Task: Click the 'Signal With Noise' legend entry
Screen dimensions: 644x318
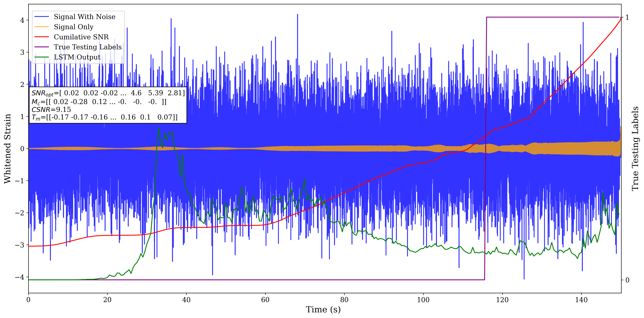Action: pos(84,17)
